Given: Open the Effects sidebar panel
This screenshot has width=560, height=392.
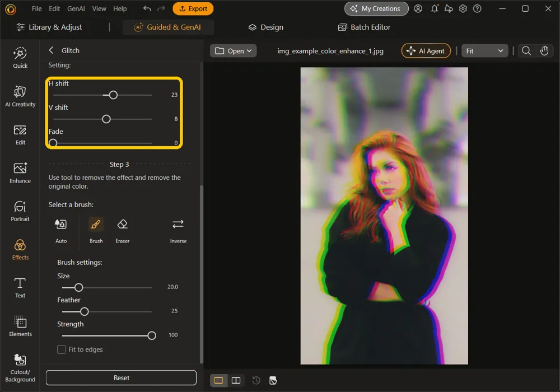Looking at the screenshot, I should coord(20,250).
